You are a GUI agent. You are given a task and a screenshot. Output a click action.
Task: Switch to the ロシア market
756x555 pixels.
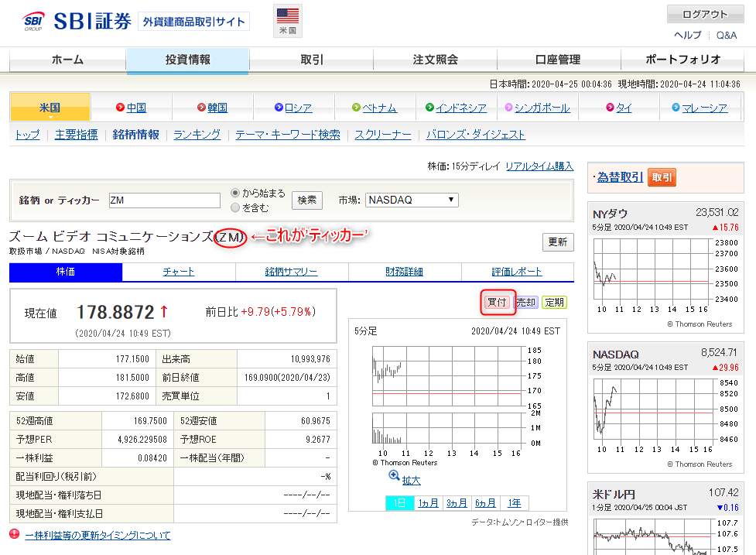298,108
